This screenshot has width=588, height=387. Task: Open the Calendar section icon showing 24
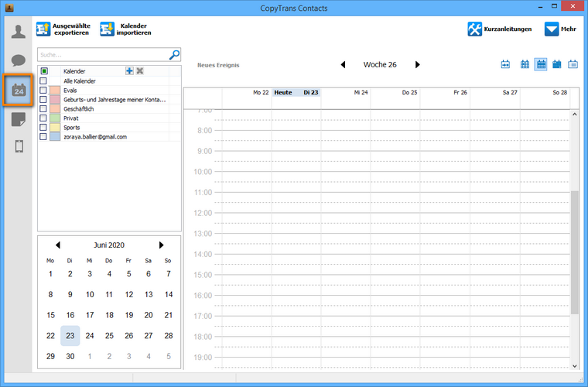pyautogui.click(x=19, y=90)
